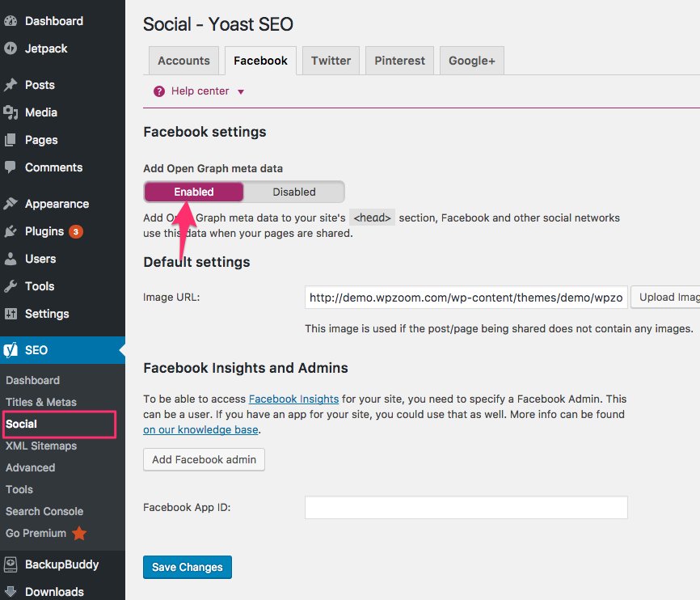Click the Settings sliders icon
700x600 pixels.
click(x=11, y=314)
